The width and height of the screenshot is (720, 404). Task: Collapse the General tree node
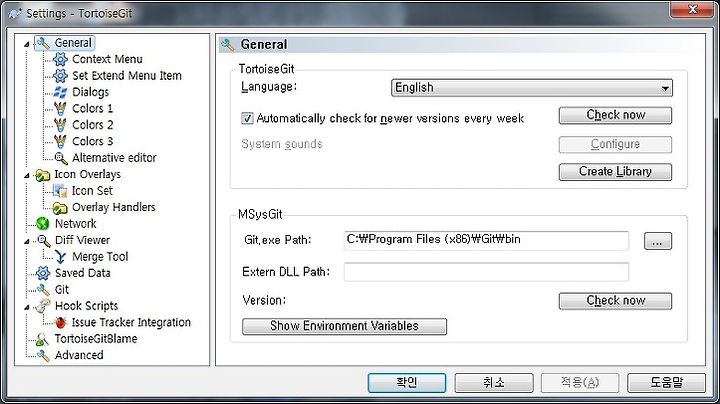27,44
